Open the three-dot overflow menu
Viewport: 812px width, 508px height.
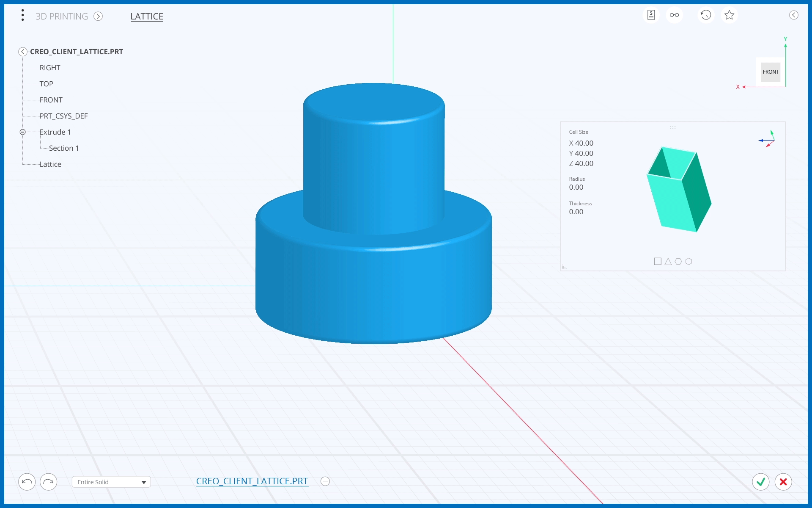(22, 15)
